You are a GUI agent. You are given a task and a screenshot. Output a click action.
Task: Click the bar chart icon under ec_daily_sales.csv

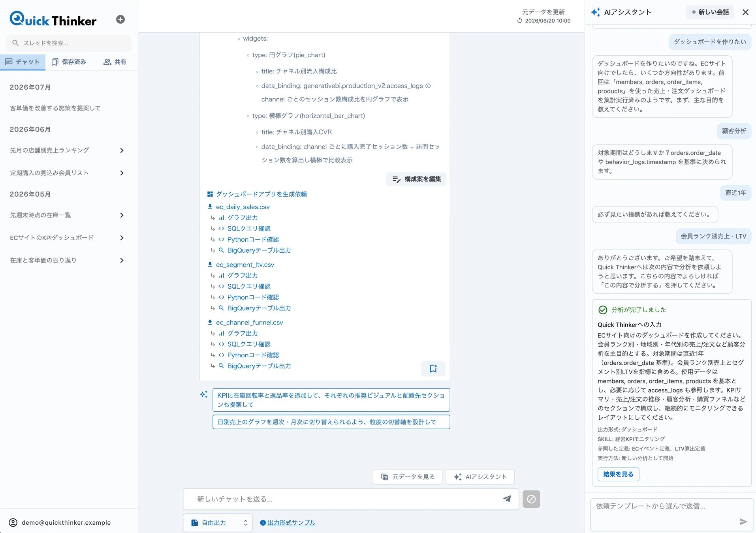click(222, 218)
